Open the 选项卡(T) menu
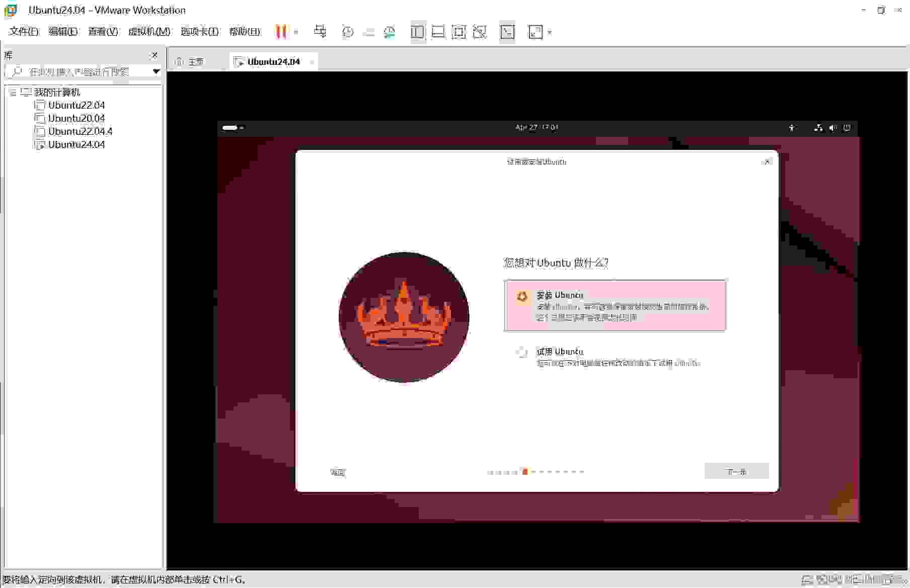Screen dimensions: 910x588 click(x=200, y=32)
